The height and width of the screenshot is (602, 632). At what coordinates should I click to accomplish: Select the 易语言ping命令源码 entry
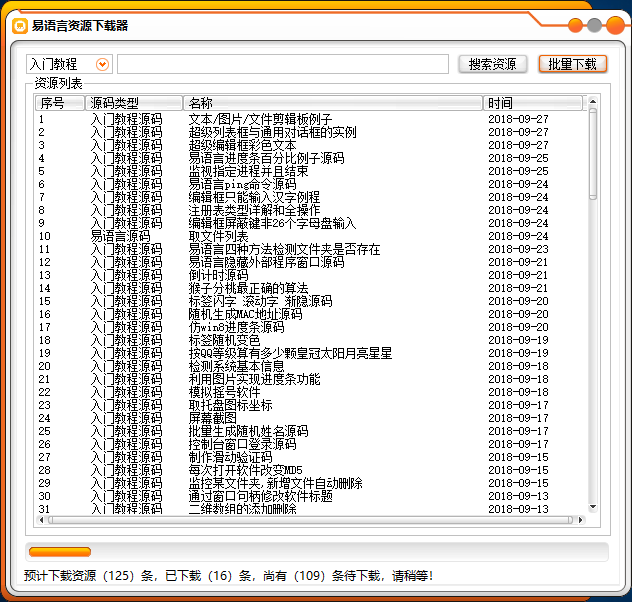tap(243, 184)
